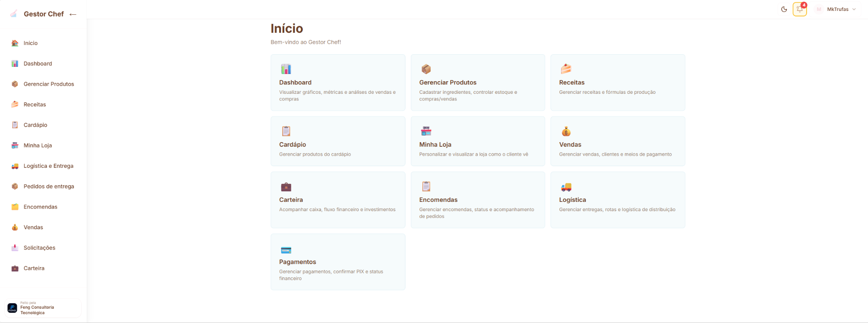Open the Receitas card on home page
The image size is (868, 323).
(x=618, y=82)
